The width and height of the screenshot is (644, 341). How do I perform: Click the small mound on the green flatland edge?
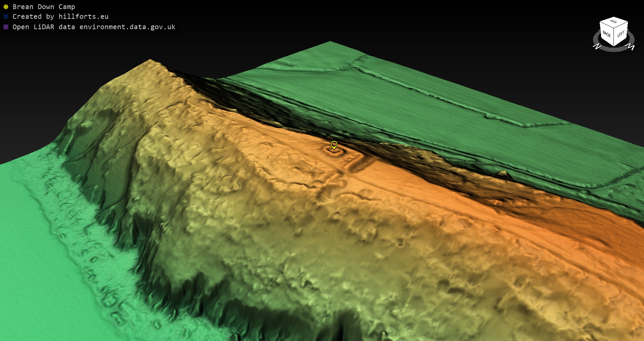503,173
